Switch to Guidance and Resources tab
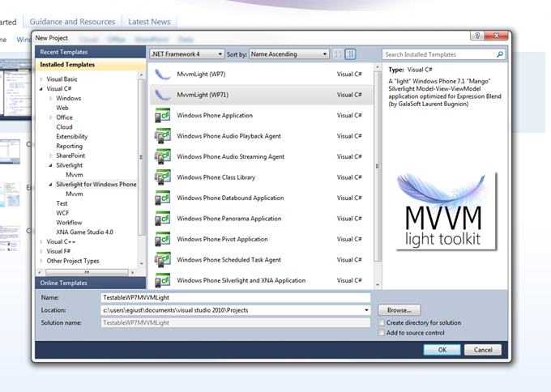Viewport: 551px width, 392px height. [x=72, y=22]
